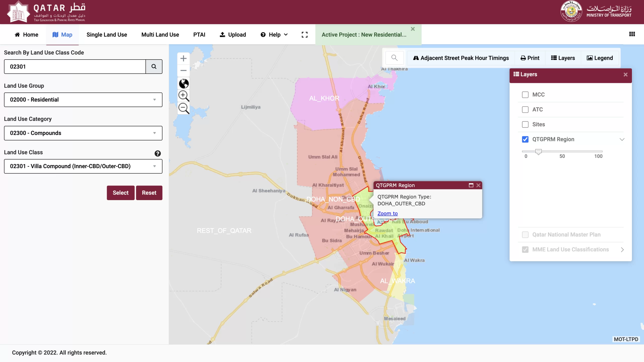
Task: Click the Land Use Class help question icon
Action: click(157, 153)
